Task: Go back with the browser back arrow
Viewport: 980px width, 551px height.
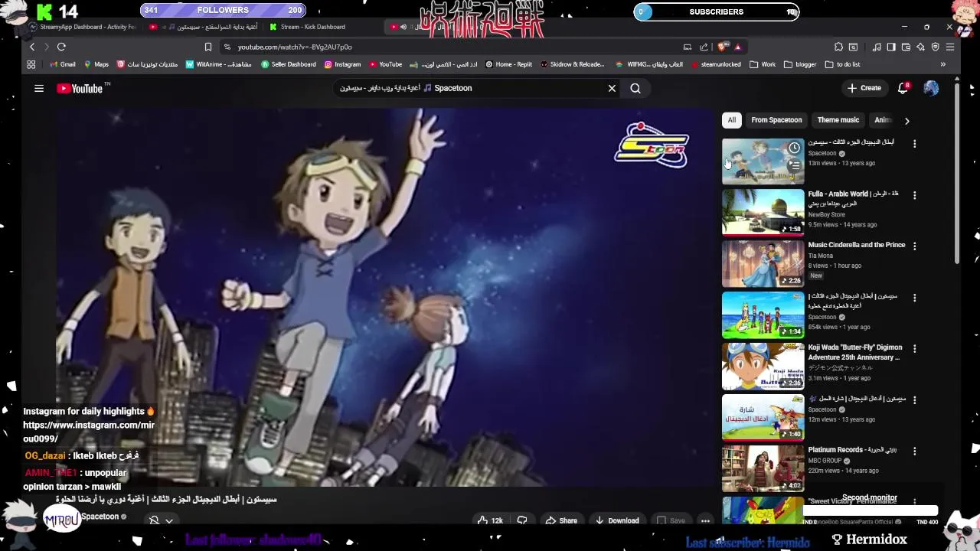Action: (x=32, y=47)
